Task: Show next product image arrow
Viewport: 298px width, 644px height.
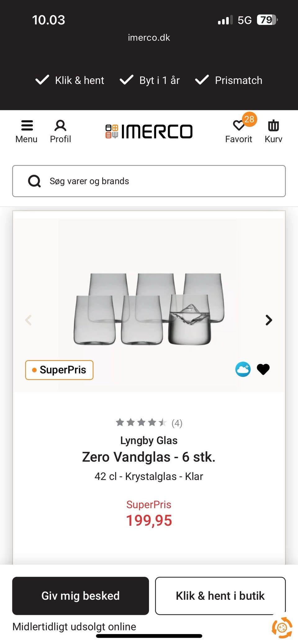Action: (x=269, y=320)
